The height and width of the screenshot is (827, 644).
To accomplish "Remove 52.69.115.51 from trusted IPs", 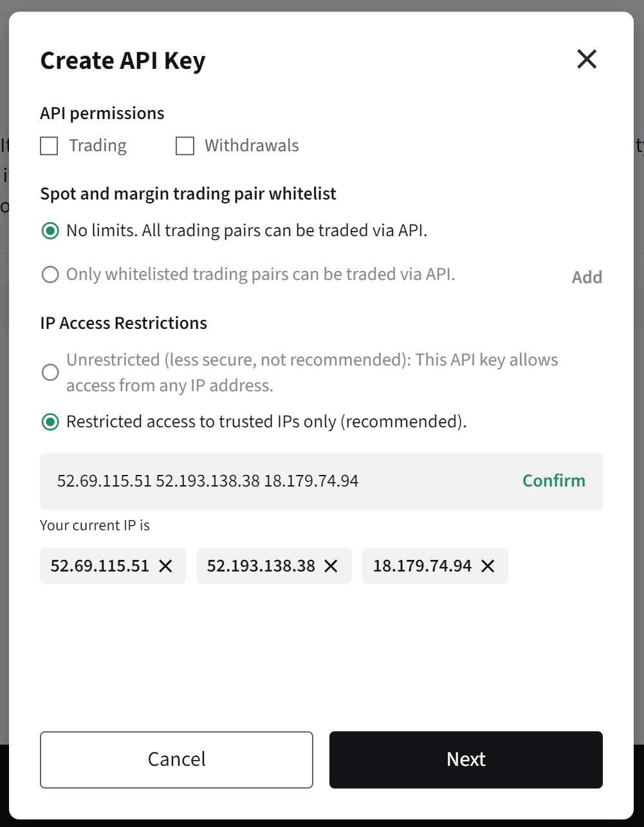I will coord(166,566).
